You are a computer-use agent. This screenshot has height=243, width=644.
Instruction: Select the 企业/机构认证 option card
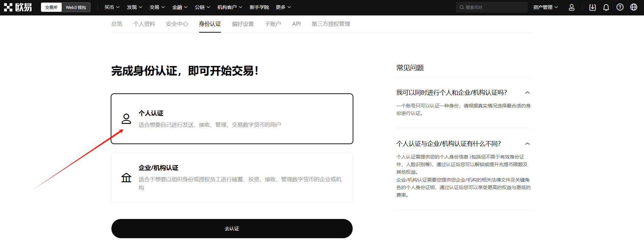pos(232,177)
